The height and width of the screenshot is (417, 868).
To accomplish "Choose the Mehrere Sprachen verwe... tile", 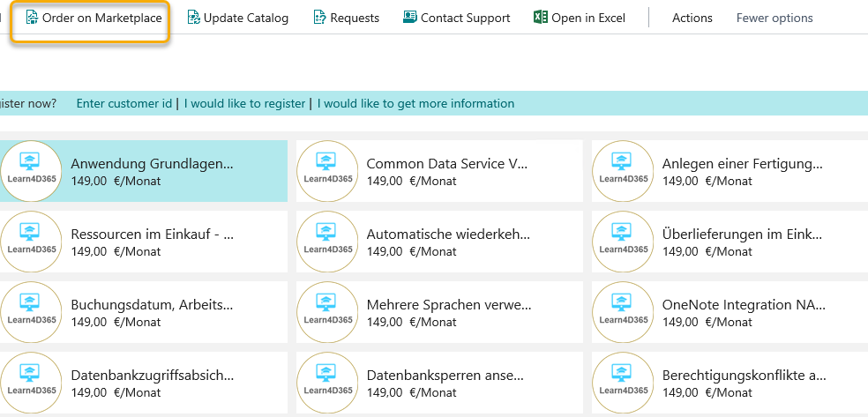I will pyautogui.click(x=448, y=313).
